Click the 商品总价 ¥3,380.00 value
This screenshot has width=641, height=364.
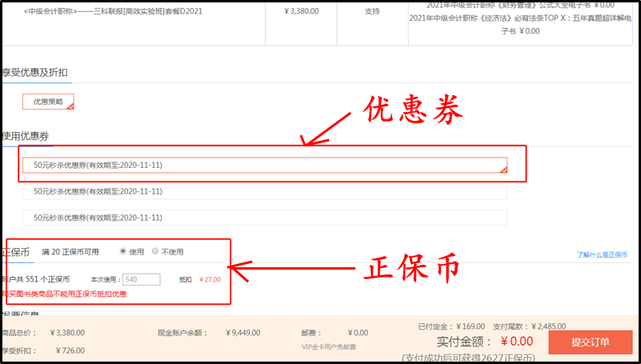[67, 333]
